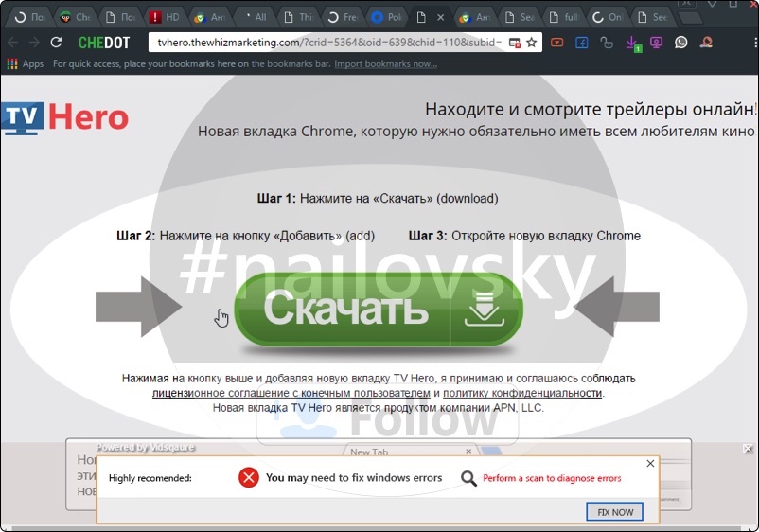Close the windows errors popup

[x=650, y=463]
